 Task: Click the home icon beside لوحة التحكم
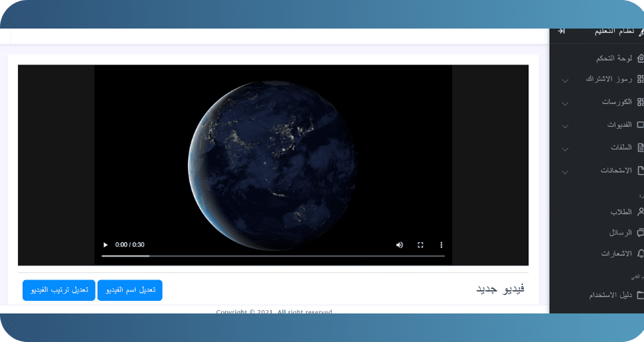[x=640, y=58]
